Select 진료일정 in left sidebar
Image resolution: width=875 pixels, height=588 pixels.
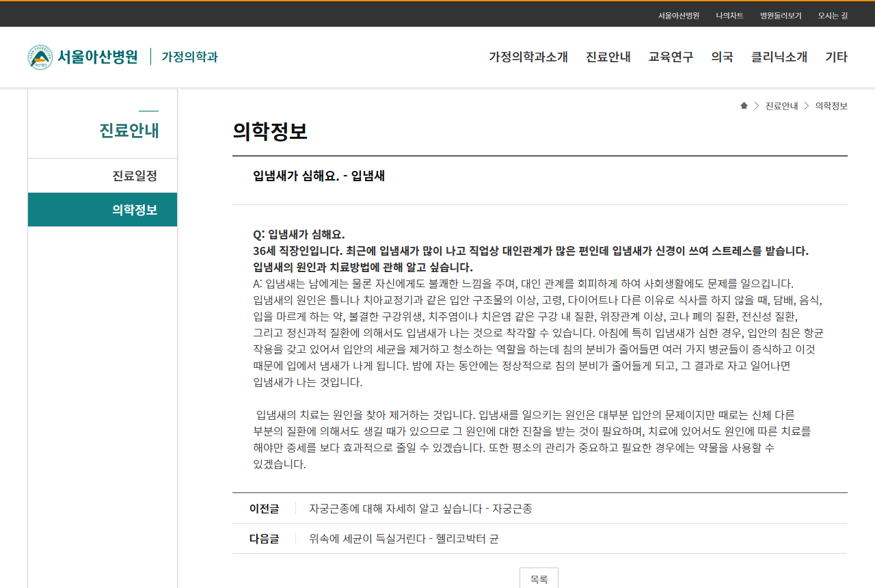tap(103, 176)
